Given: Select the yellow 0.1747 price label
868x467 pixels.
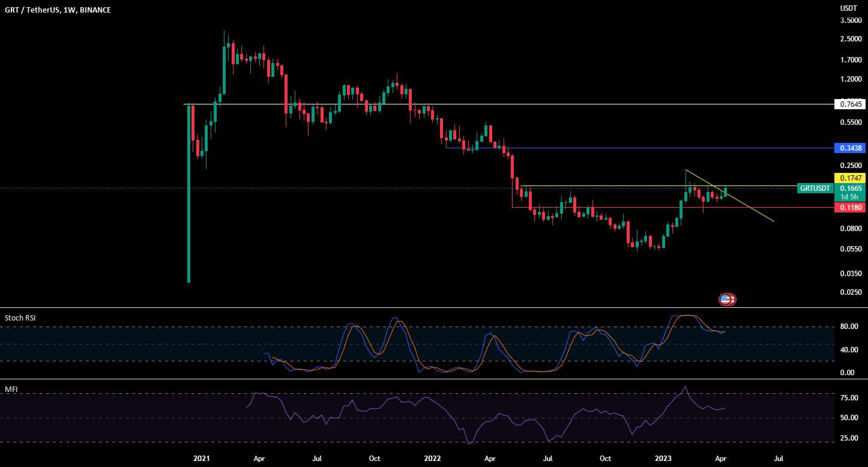Looking at the screenshot, I should pyautogui.click(x=849, y=178).
